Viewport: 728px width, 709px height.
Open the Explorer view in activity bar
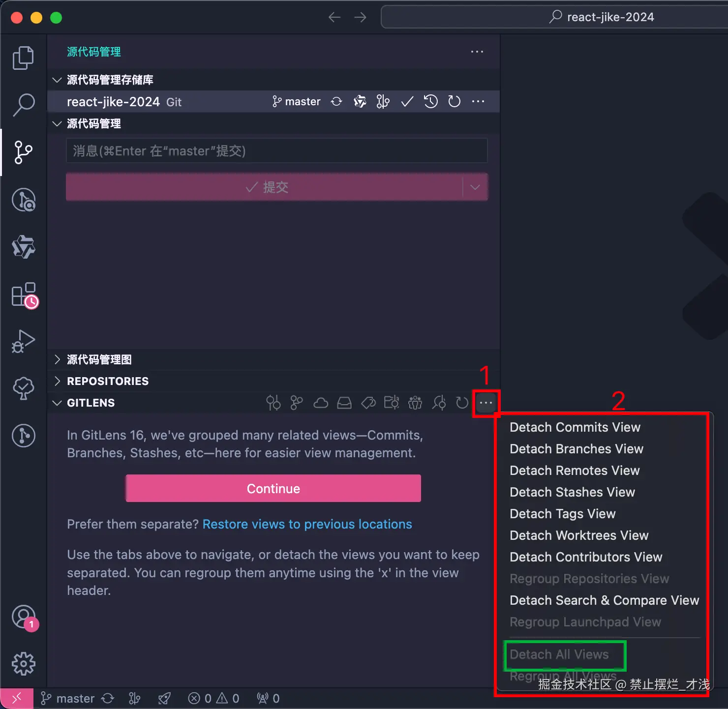tap(23, 58)
